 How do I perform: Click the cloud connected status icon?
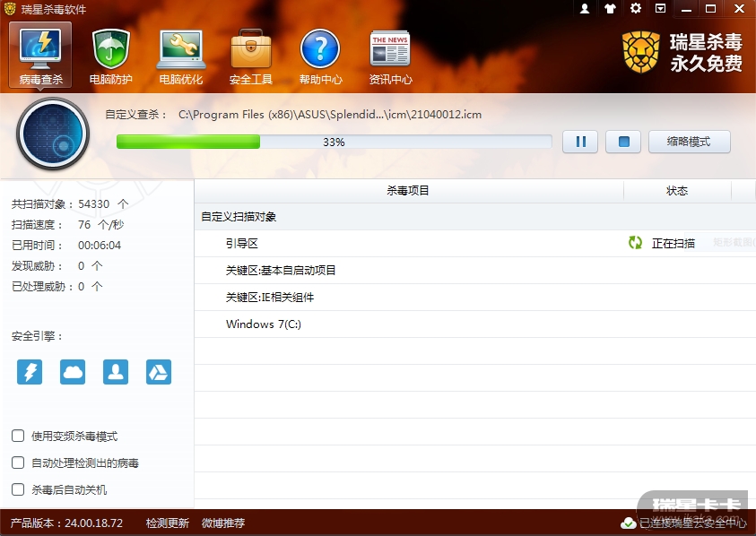[x=628, y=523]
